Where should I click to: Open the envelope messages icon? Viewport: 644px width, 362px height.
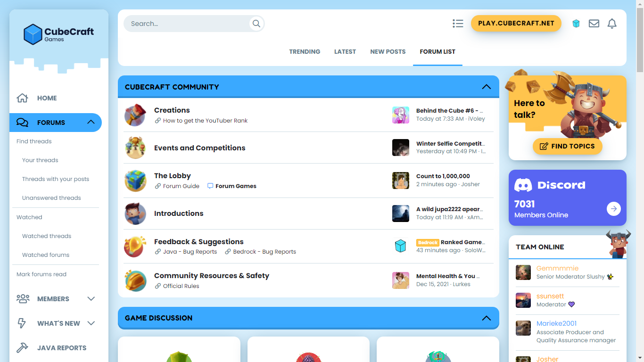coord(594,24)
